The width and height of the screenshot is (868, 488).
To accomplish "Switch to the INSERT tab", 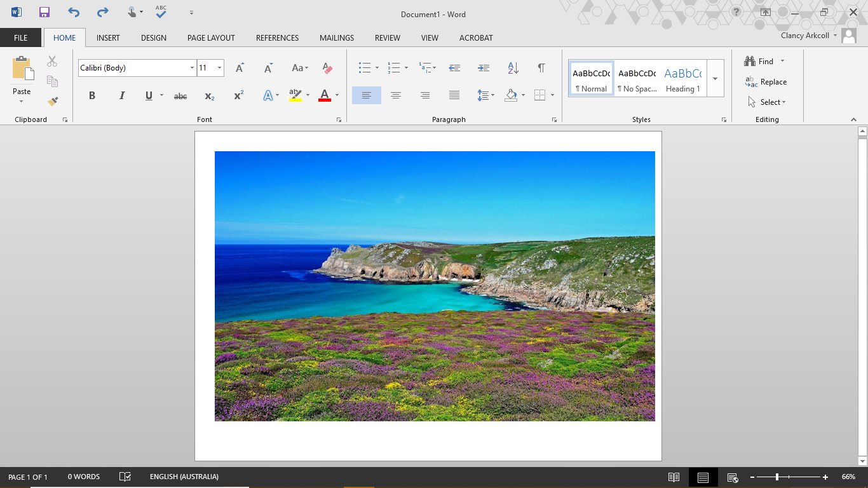I will tap(108, 38).
